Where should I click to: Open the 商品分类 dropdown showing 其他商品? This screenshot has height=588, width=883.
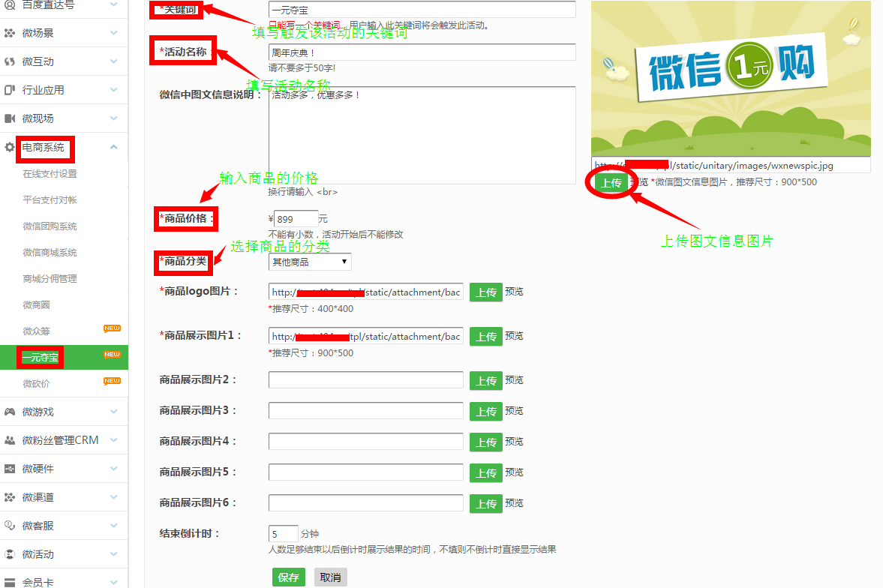(x=310, y=262)
